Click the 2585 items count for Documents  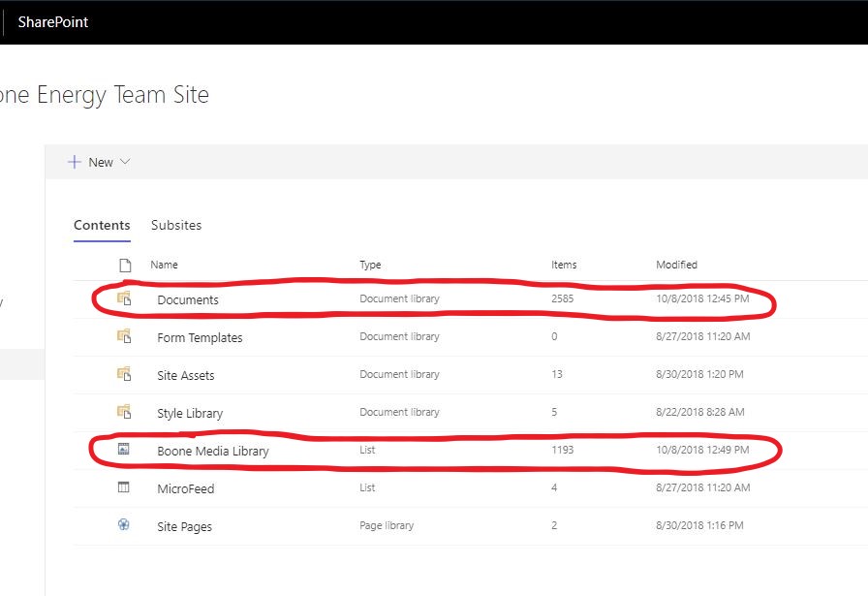coord(562,298)
